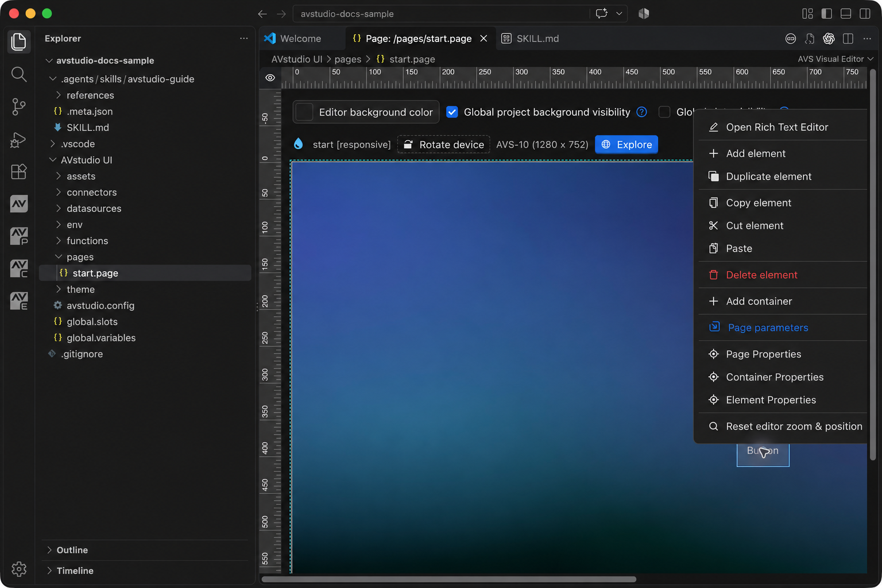Open the Source Control view
This screenshot has width=882, height=588.
pyautogui.click(x=19, y=106)
